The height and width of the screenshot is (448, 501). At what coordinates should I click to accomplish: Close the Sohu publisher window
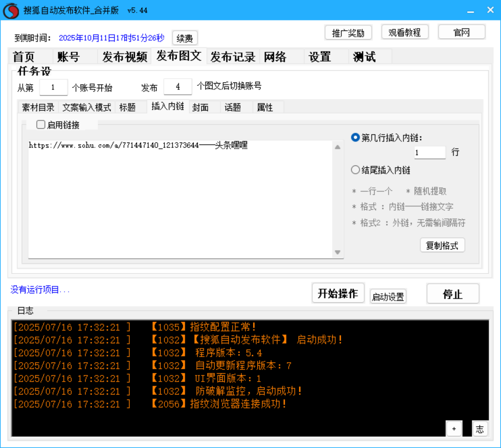point(491,10)
